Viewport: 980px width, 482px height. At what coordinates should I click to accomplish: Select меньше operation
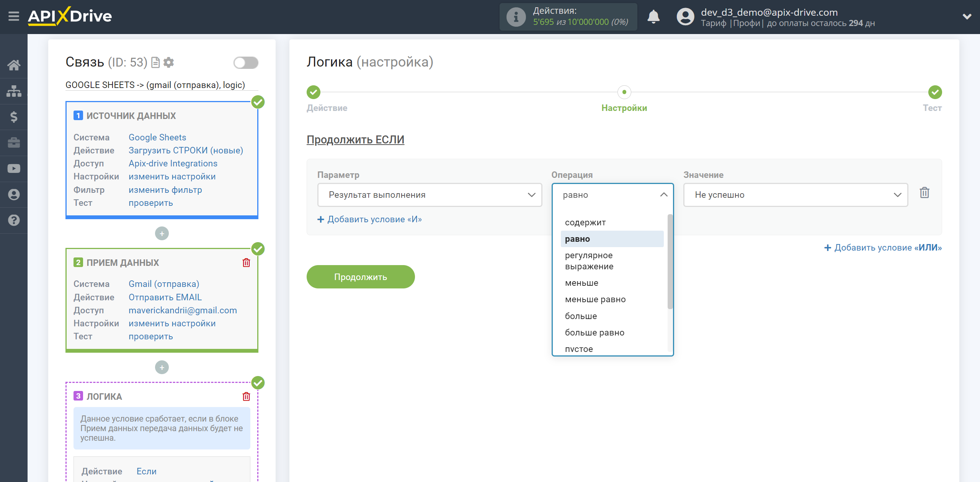(612, 283)
